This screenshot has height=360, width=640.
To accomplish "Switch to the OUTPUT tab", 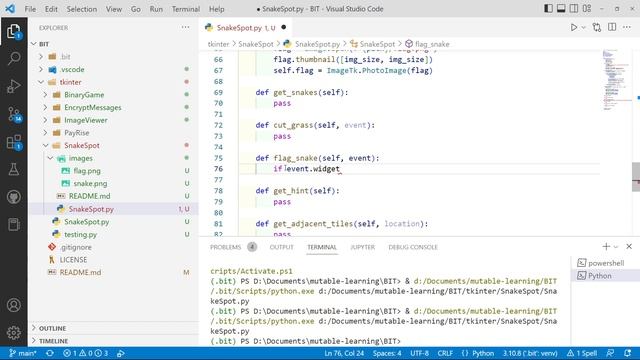I will tap(281, 247).
